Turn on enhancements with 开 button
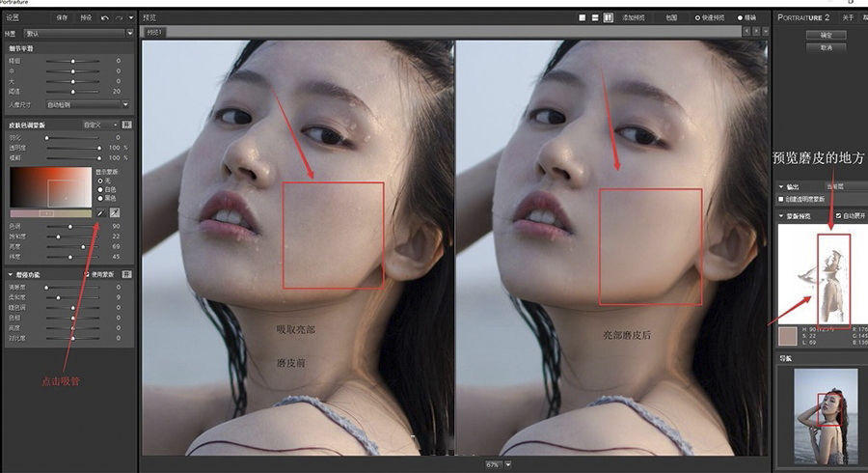868x473 pixels. tap(126, 274)
